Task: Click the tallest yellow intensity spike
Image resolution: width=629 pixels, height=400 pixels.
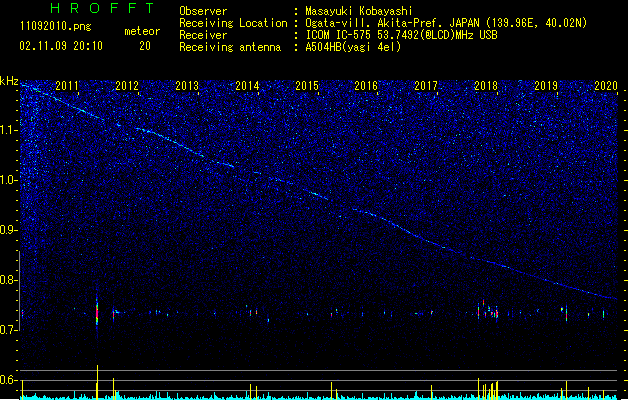Action: [97, 382]
